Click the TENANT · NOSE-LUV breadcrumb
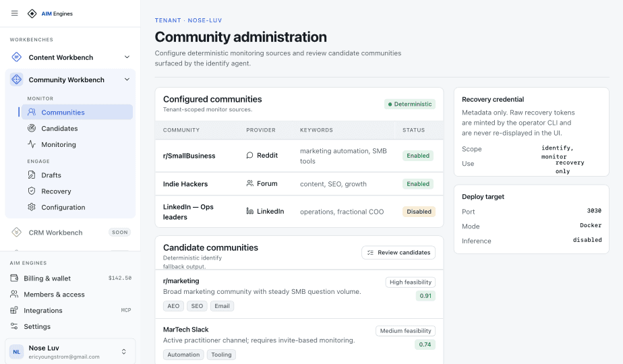 pos(188,20)
